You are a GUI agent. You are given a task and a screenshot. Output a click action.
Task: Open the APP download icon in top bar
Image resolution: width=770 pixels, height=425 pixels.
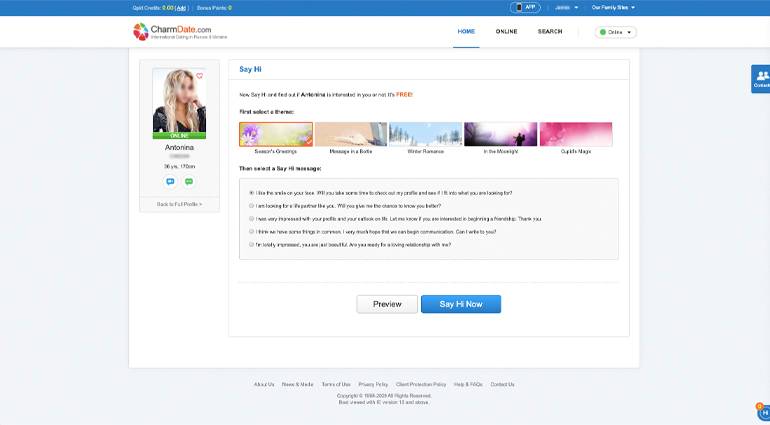525,7
